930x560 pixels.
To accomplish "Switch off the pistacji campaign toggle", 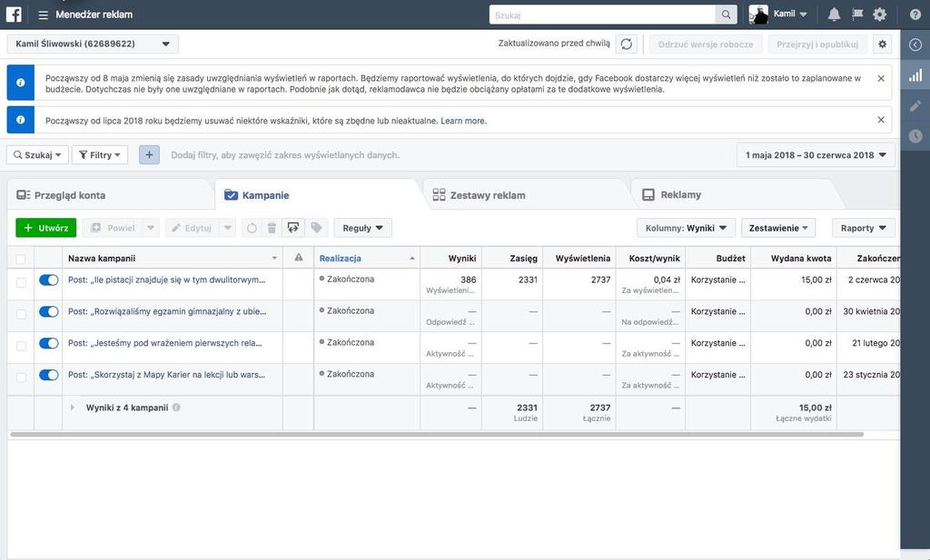I will click(49, 280).
